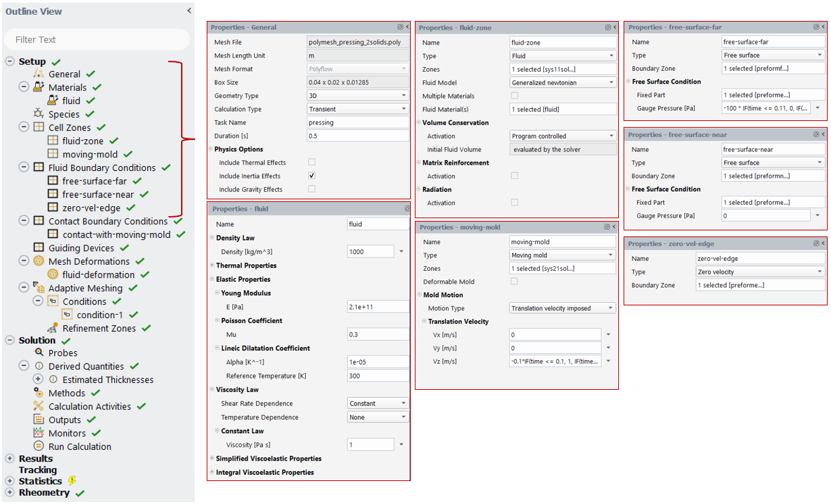Image resolution: width=831 pixels, height=504 pixels.
Task: Click the Monitors icon in Solution
Action: (39, 433)
